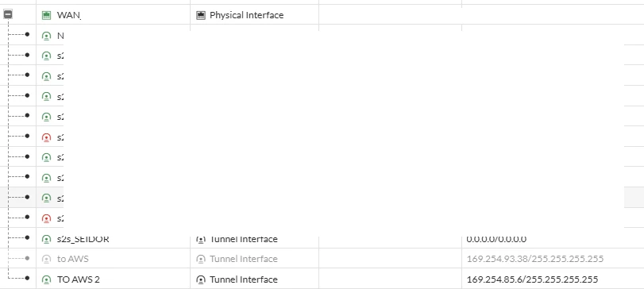Select the WAN interface name
644x289 pixels.
68,15
